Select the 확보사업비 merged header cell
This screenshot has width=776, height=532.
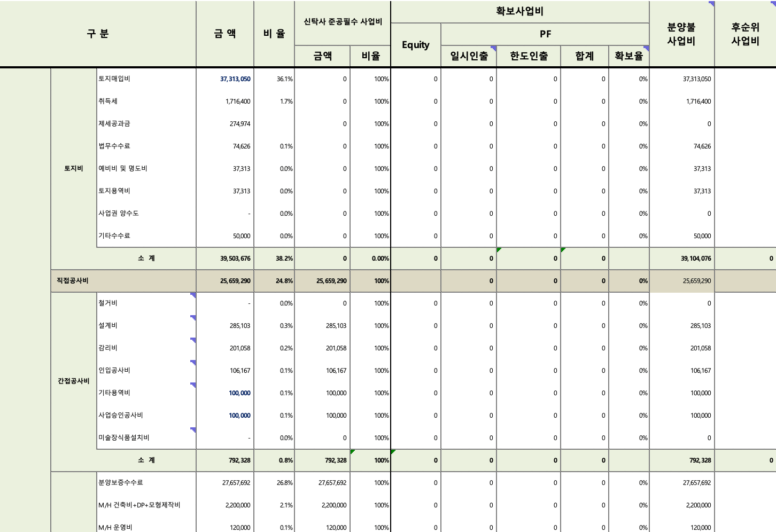[x=519, y=11]
